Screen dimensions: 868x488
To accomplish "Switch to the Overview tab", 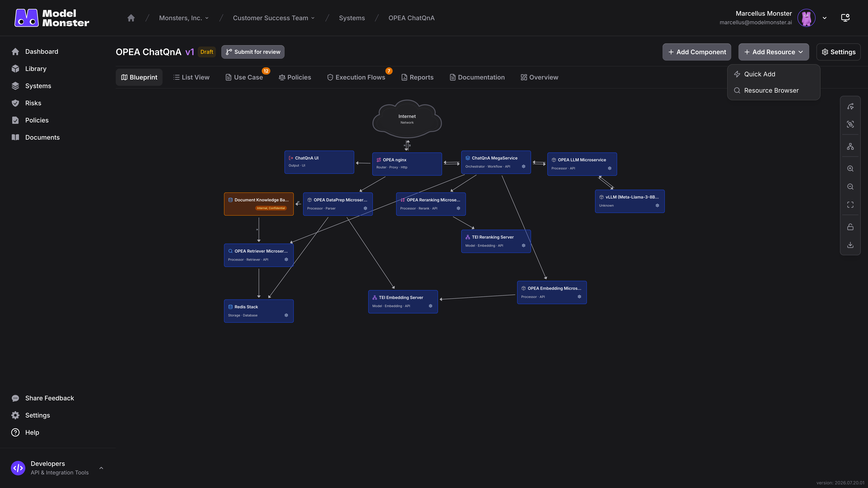I will (x=539, y=77).
